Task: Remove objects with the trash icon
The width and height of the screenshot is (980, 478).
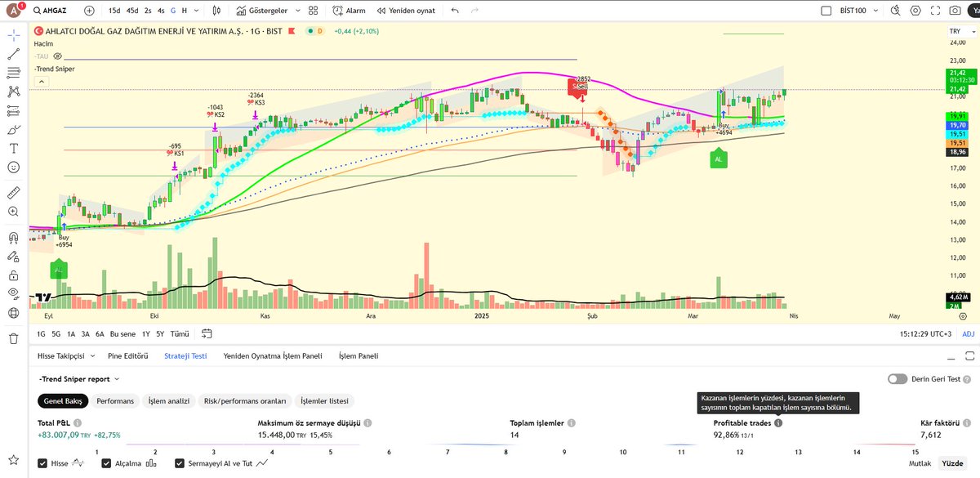Action: [x=13, y=338]
